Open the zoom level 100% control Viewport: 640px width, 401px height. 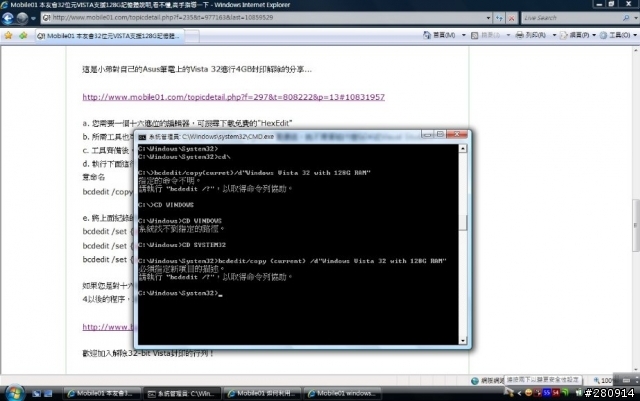pyautogui.click(x=604, y=381)
